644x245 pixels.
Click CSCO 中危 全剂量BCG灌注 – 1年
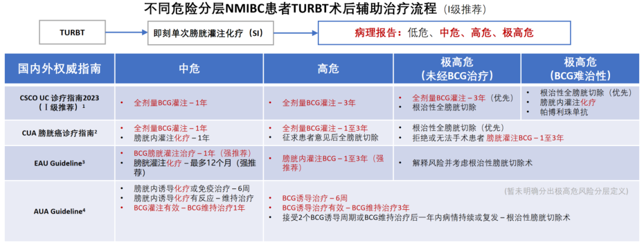click(171, 103)
